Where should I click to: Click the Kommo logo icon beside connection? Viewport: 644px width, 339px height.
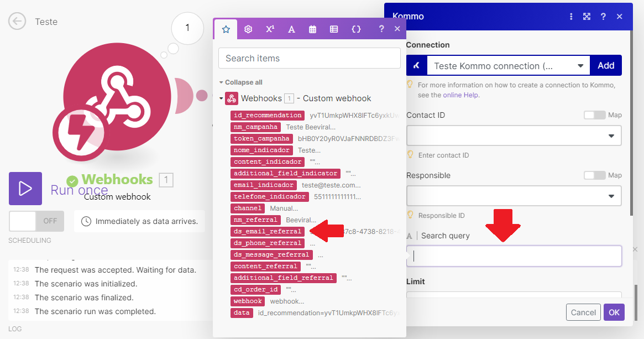(416, 65)
